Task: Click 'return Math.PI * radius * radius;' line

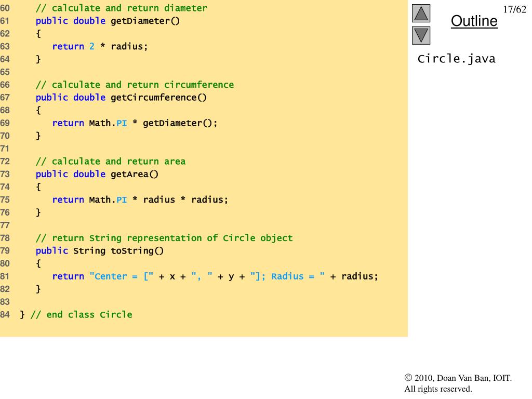Action: [140, 200]
